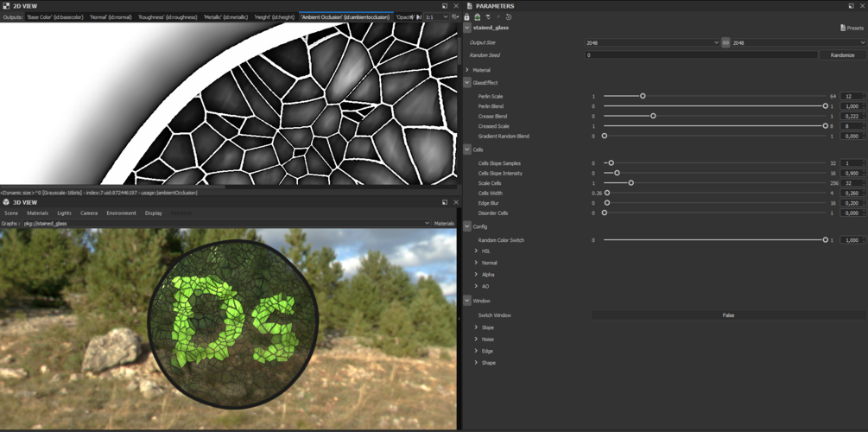Show the 'Roughness' output

pos(168,17)
